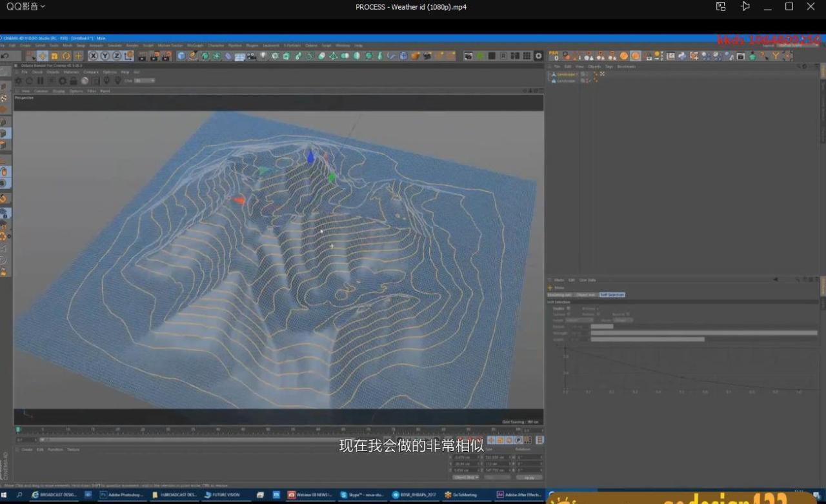Click Apply button in Coordinates panel
This screenshot has height=504, width=826.
pyautogui.click(x=529, y=478)
